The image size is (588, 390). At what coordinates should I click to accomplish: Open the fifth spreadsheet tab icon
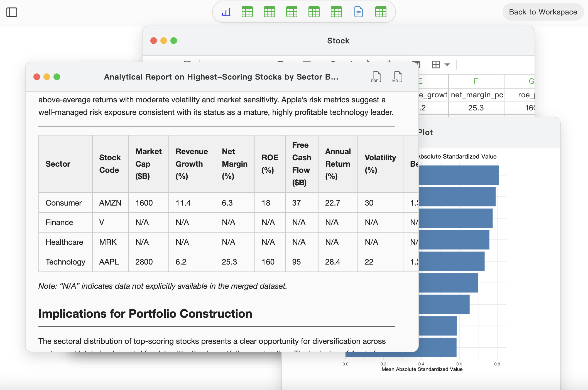(x=336, y=12)
